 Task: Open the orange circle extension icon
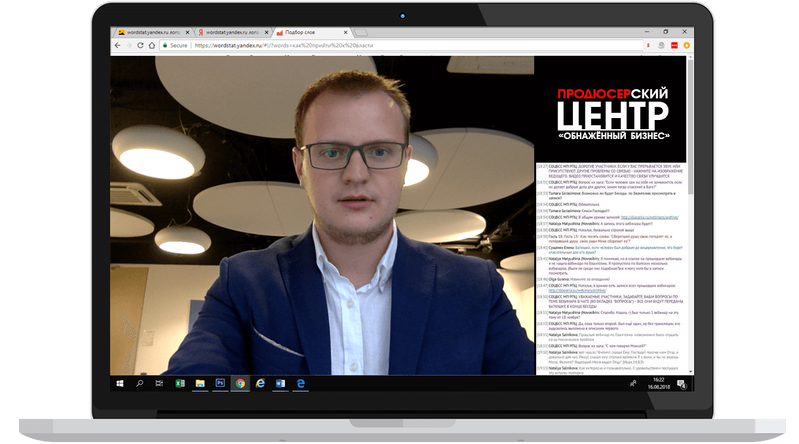pos(686,45)
